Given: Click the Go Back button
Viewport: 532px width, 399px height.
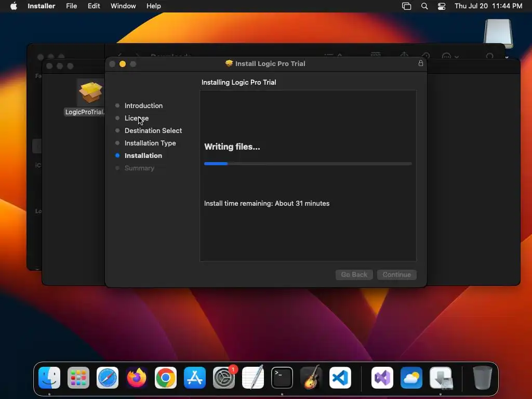Looking at the screenshot, I should (x=354, y=274).
